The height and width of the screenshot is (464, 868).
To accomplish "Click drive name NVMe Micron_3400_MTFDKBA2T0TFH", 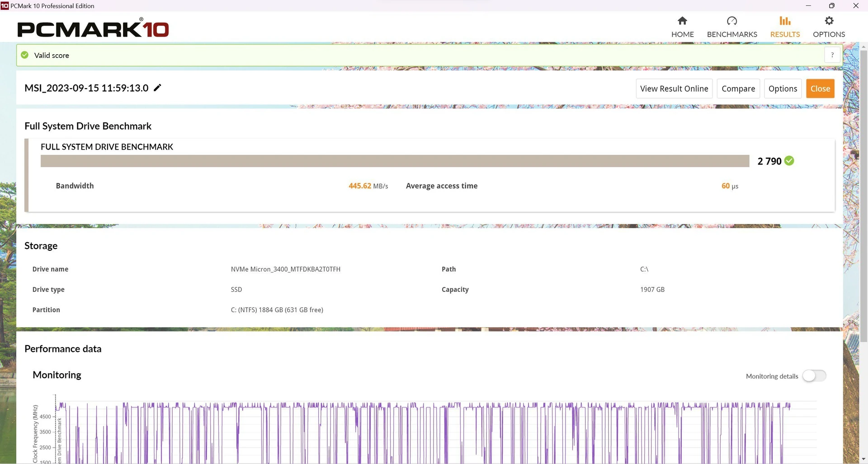I will pos(286,269).
